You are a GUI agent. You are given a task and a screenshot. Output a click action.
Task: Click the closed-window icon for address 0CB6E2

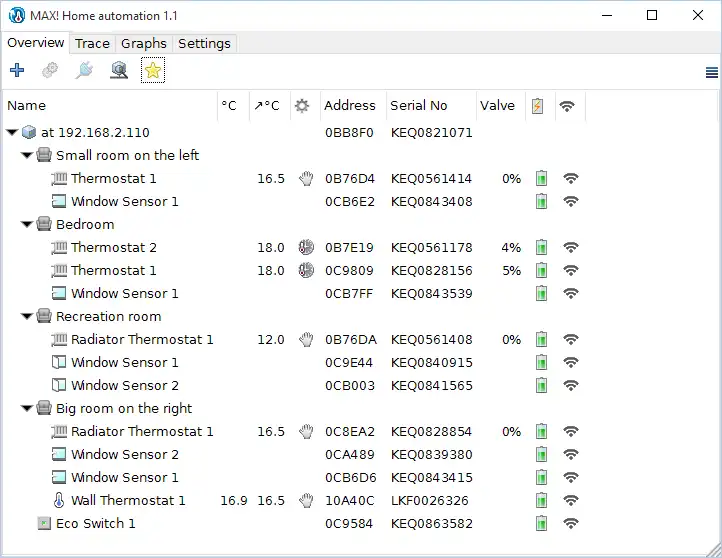pyautogui.click(x=59, y=201)
